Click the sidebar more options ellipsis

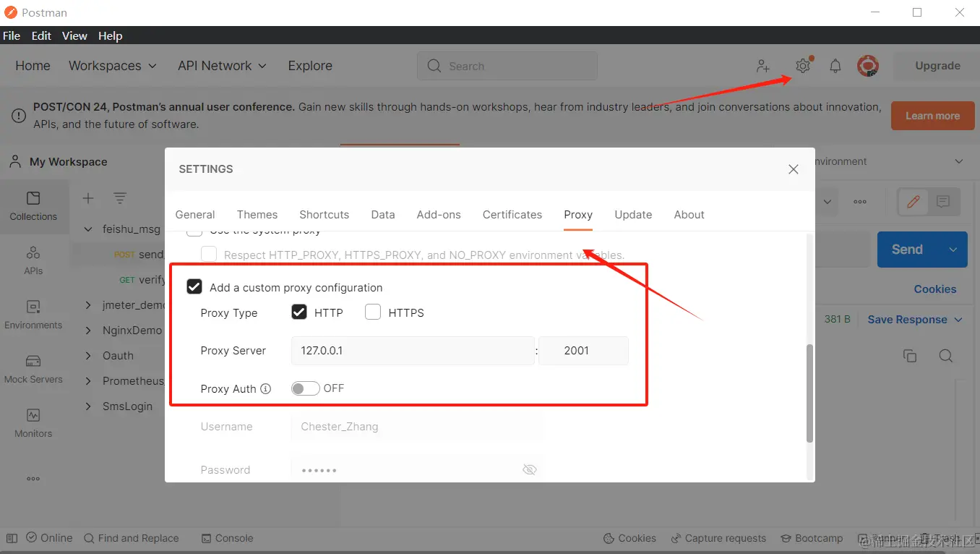click(x=33, y=479)
